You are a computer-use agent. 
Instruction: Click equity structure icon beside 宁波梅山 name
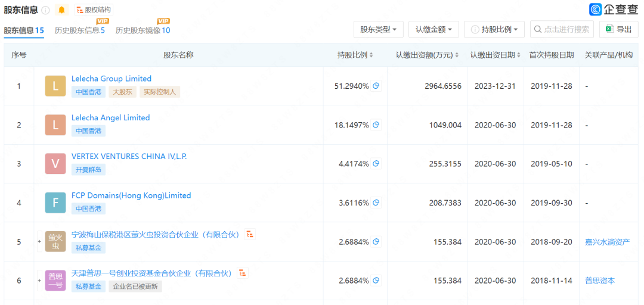click(x=250, y=234)
